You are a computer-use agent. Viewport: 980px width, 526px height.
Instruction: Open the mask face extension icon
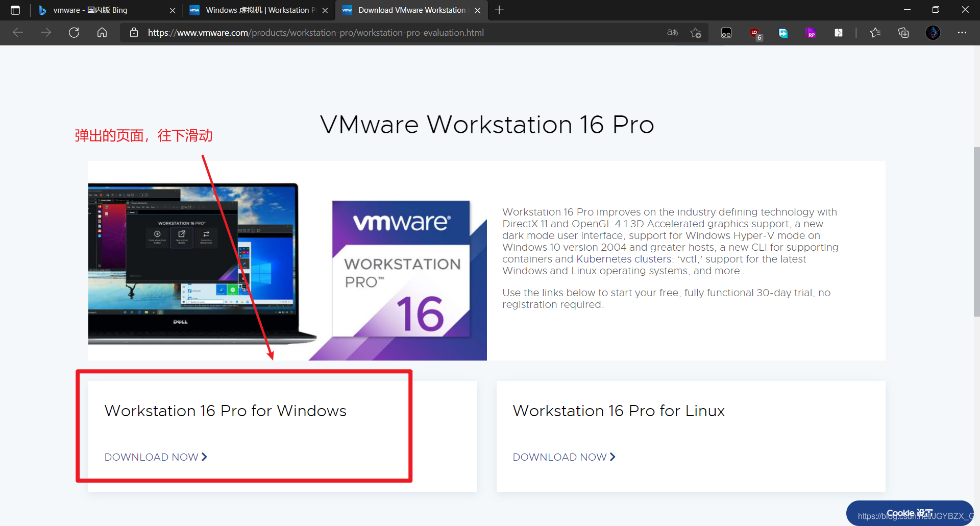726,33
